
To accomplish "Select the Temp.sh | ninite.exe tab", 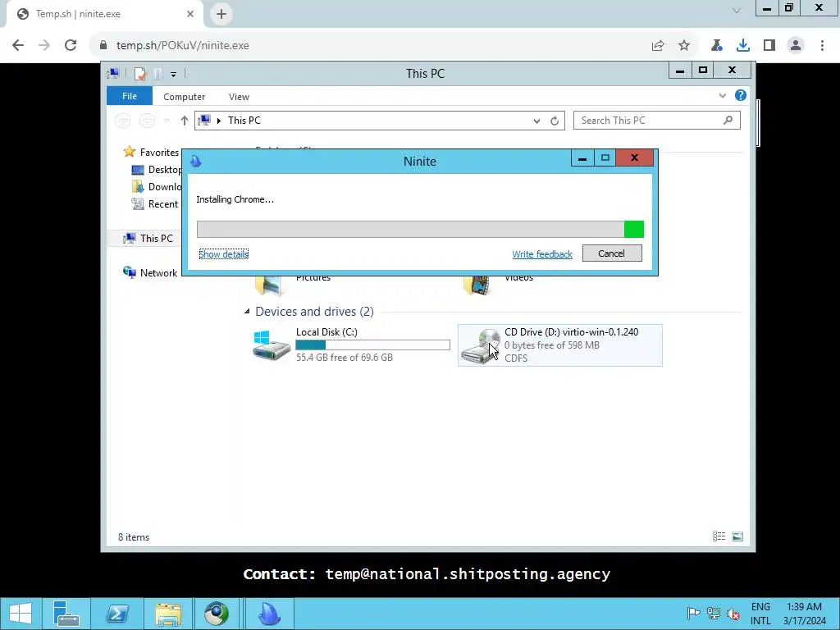I will coord(104,15).
